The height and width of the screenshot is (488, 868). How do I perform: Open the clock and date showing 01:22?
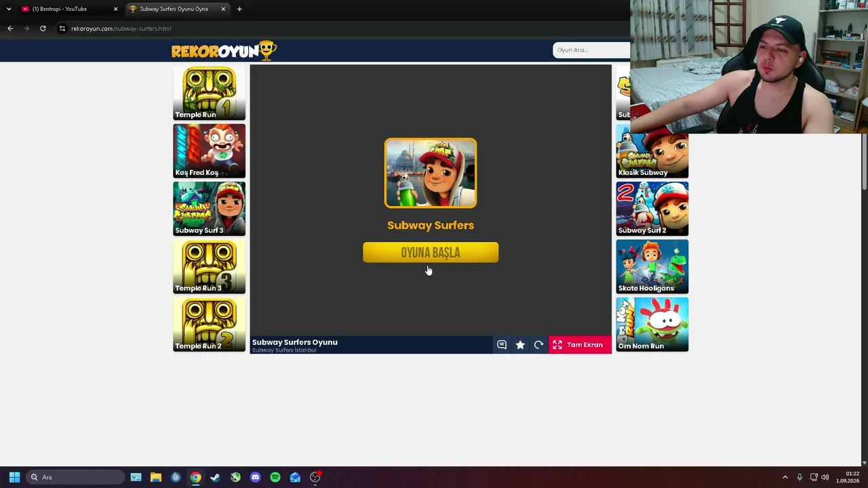coord(848,477)
